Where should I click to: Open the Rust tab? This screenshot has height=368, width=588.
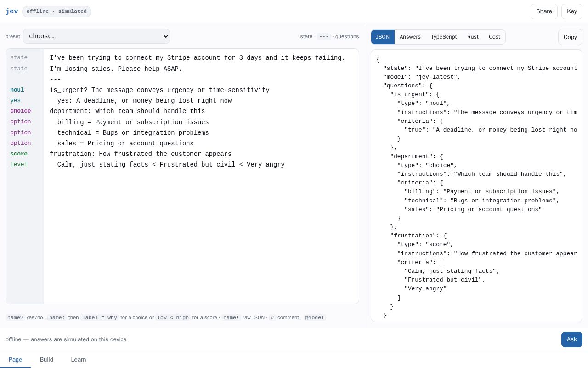point(473,37)
